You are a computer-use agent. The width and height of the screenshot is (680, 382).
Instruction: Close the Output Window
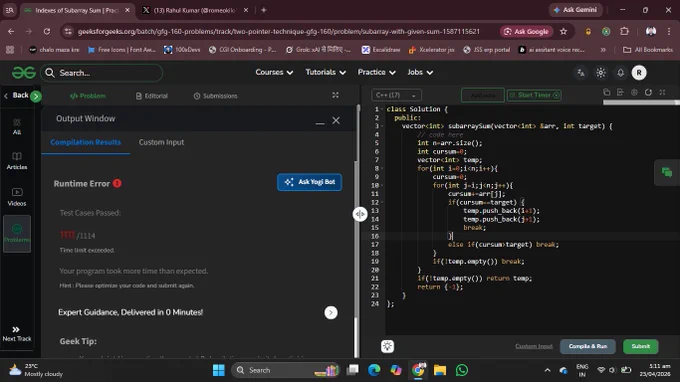coord(336,121)
